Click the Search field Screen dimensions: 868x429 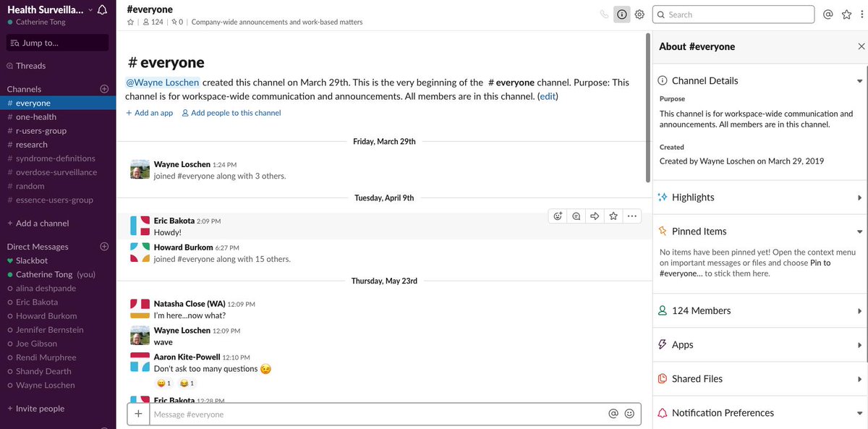pos(733,14)
